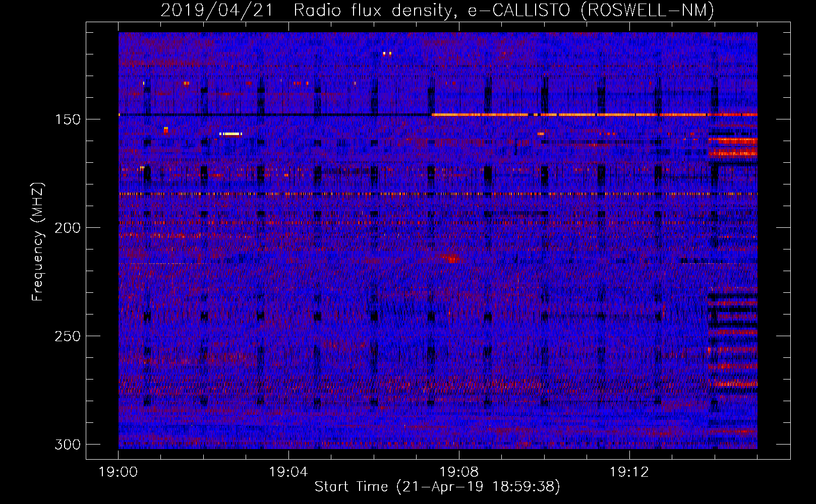Click the Frequency (MHZ) axis title
Image resolution: width=816 pixels, height=504 pixels.
(38, 242)
